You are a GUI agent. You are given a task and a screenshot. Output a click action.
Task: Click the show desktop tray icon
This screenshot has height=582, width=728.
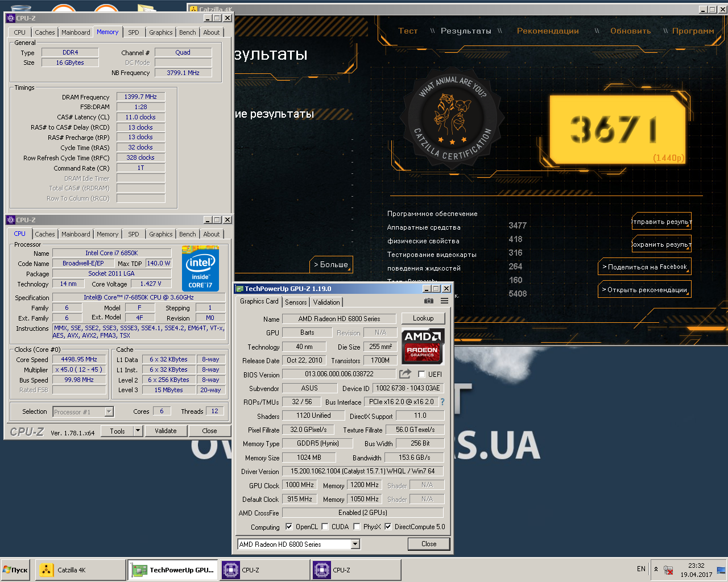coord(721,569)
